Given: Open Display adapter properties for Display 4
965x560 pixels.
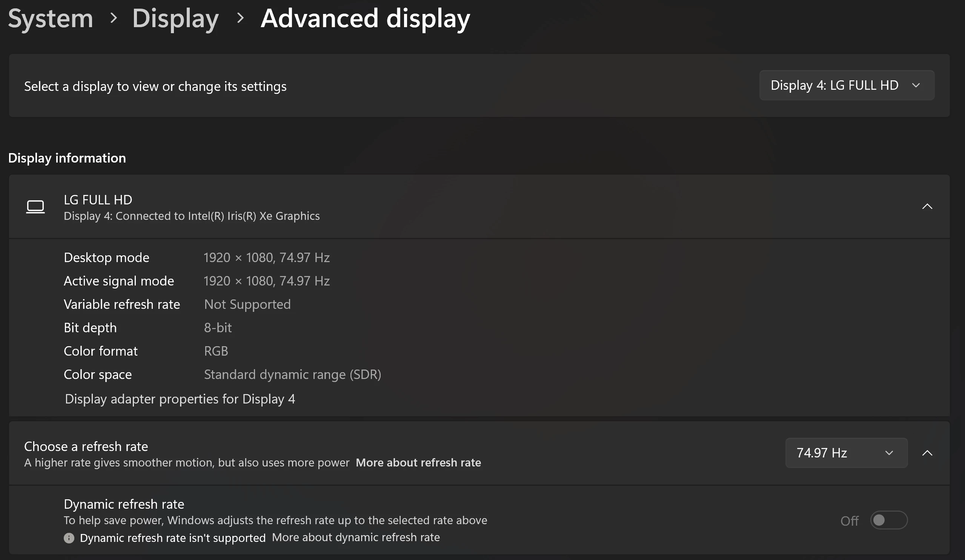Looking at the screenshot, I should tap(180, 399).
